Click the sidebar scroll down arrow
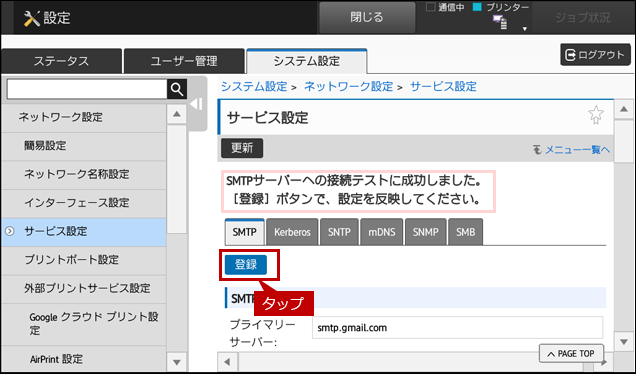 pos(177,362)
